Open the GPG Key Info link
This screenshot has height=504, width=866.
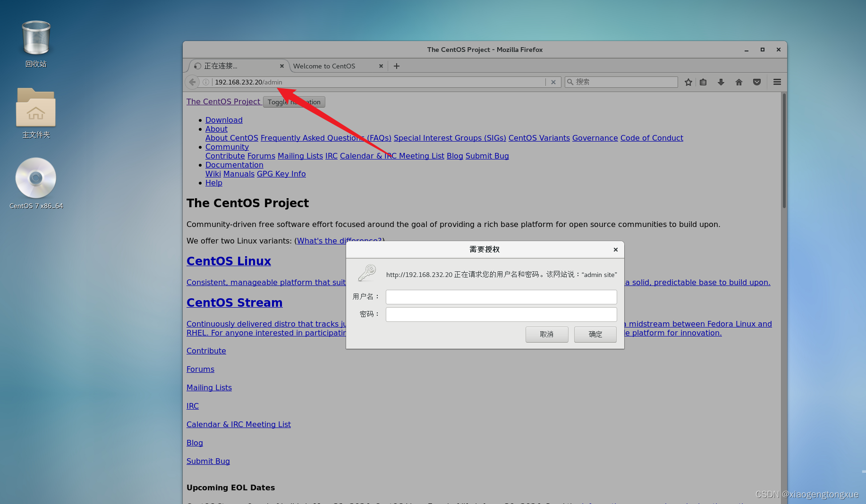click(x=281, y=174)
